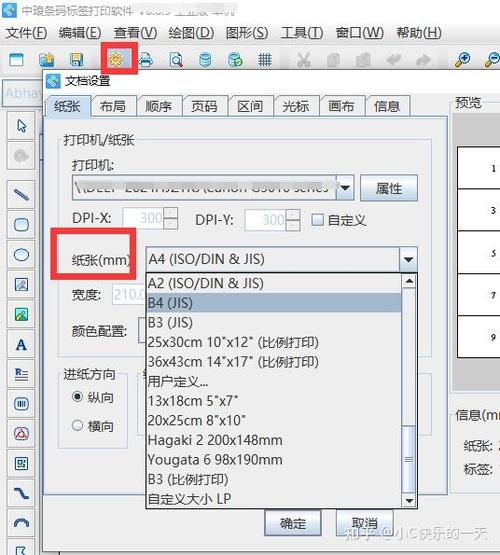Click the 宽度 width input field
The image size is (500, 555).
point(130,294)
